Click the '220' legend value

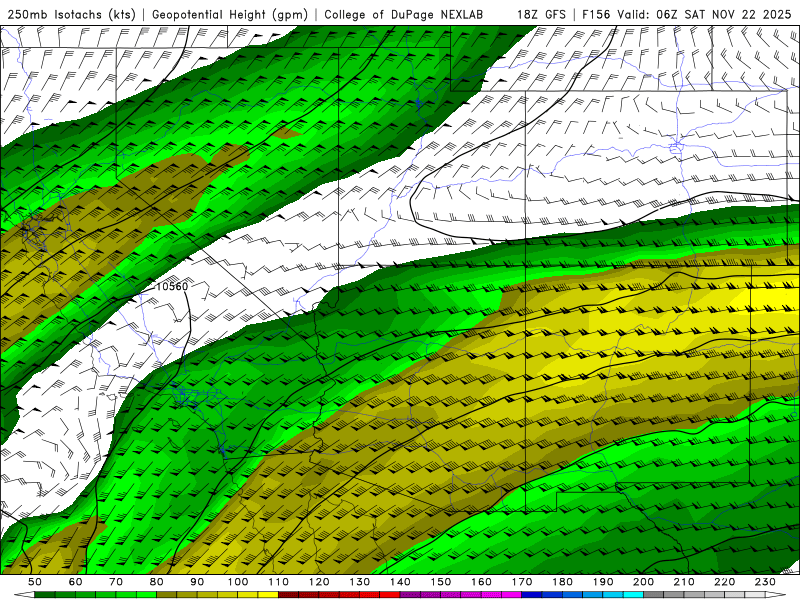pos(724,582)
